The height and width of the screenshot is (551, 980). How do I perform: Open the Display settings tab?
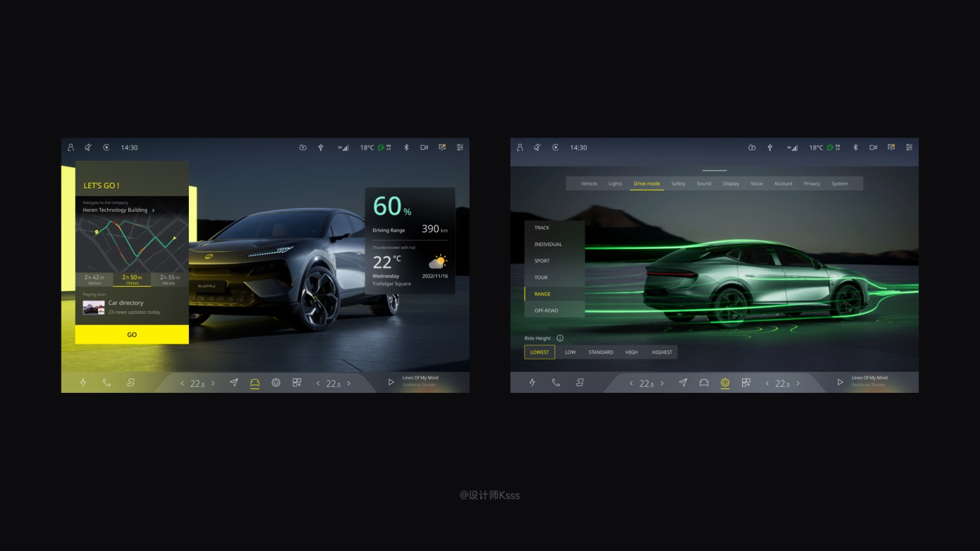click(730, 184)
